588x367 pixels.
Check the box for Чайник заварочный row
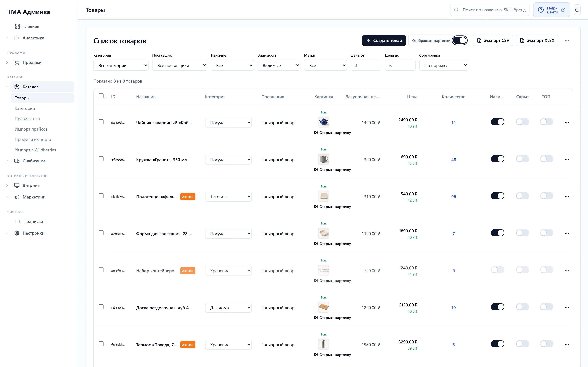click(x=101, y=122)
